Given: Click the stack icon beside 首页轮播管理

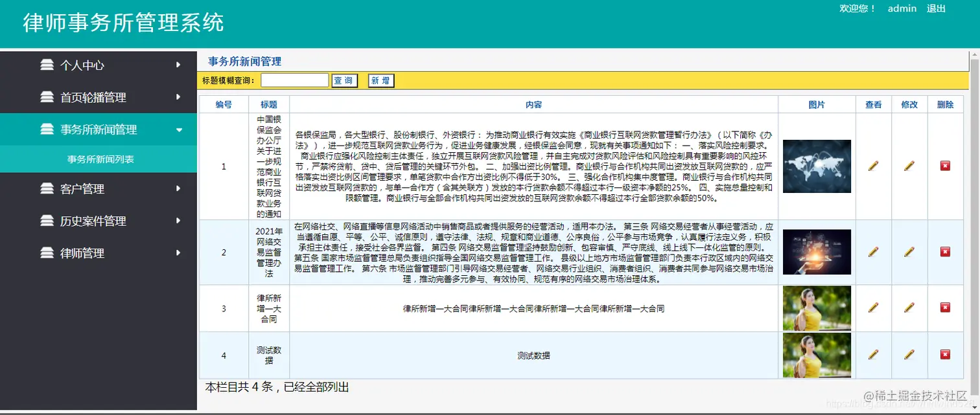Looking at the screenshot, I should click(x=47, y=97).
